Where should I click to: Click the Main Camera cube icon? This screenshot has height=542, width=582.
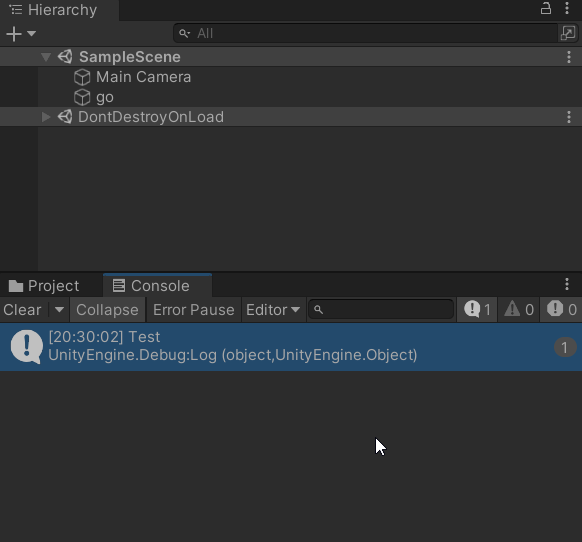click(82, 77)
